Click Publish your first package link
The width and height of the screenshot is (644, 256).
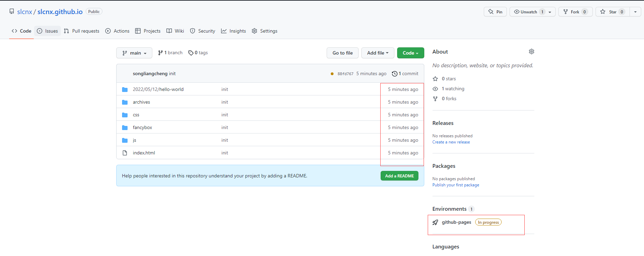pyautogui.click(x=456, y=185)
